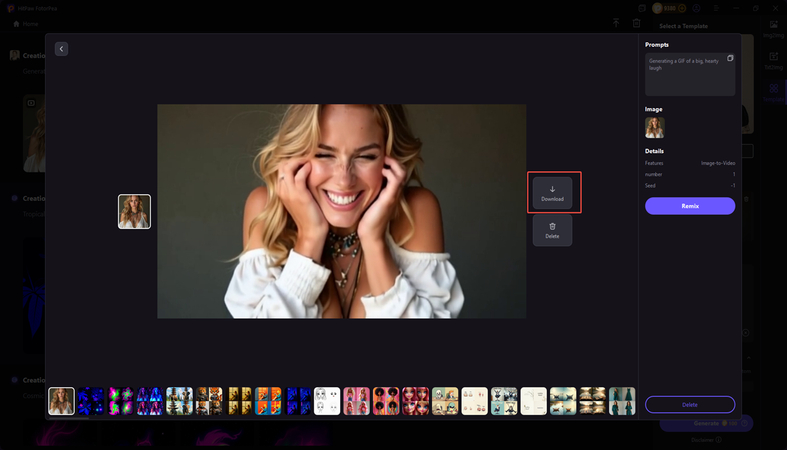Viewport: 787px width, 450px height.
Task: Open the hamburger menu in the title bar
Action: coord(716,8)
